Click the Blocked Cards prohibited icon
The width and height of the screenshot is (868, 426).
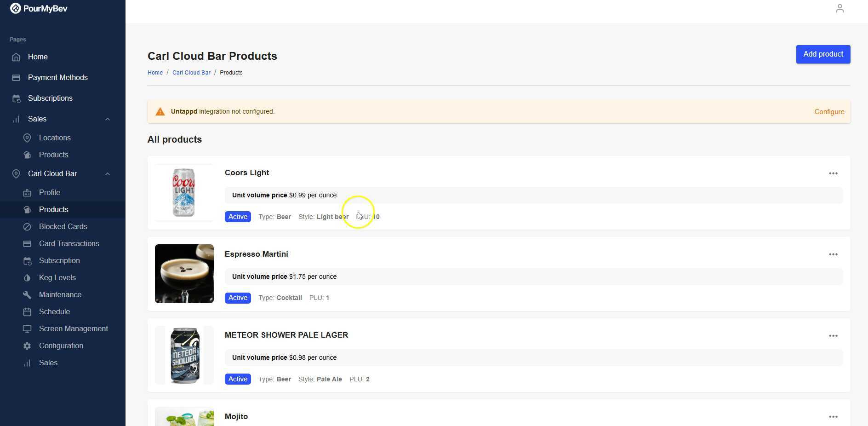click(27, 227)
